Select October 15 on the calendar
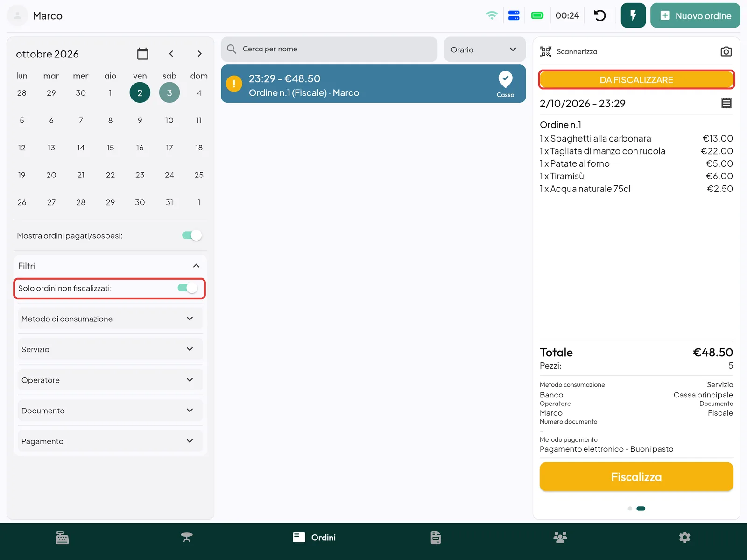Viewport: 747px width, 560px height. [x=110, y=148]
